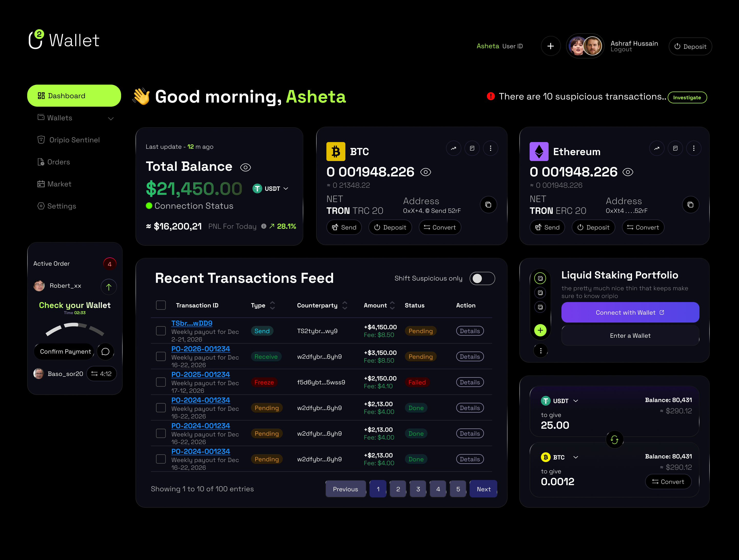739x560 pixels.
Task: Toggle the Ethereum balance eye icon
Action: point(628,172)
